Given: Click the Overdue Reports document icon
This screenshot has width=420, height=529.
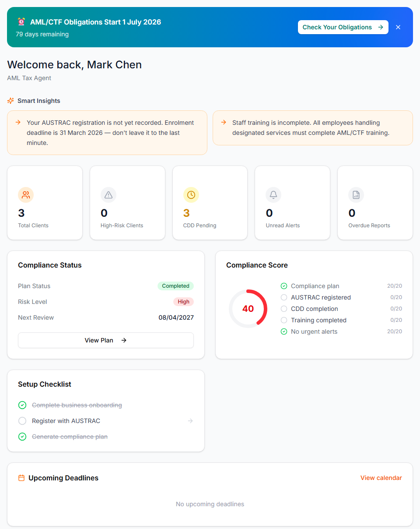Looking at the screenshot, I should click(x=356, y=195).
